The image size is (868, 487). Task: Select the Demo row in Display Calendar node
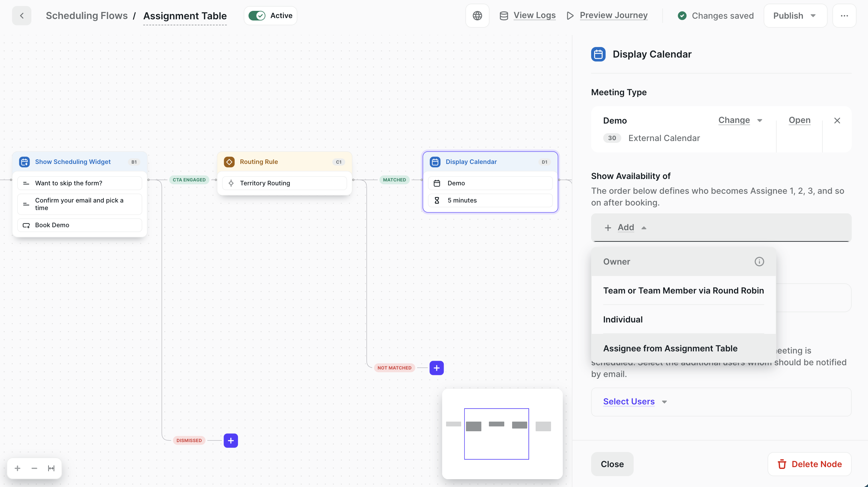tap(490, 183)
